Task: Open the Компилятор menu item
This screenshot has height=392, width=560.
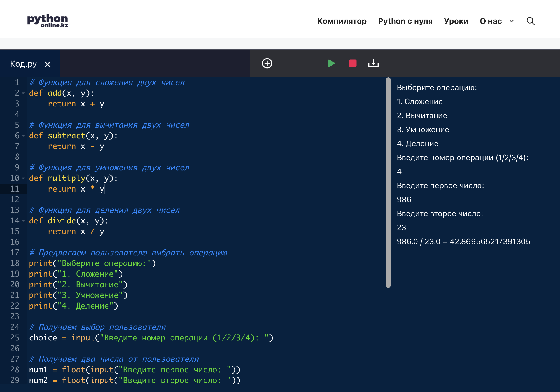Action: coord(342,21)
